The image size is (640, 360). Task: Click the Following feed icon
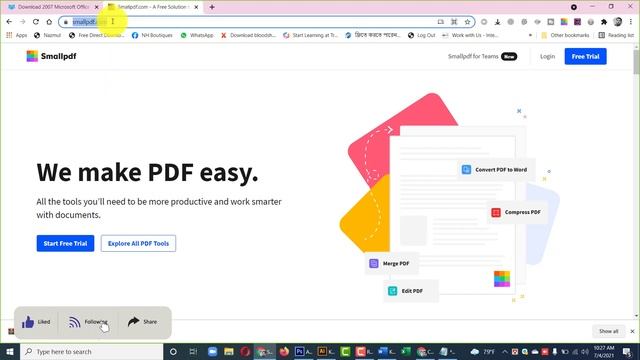point(74,322)
